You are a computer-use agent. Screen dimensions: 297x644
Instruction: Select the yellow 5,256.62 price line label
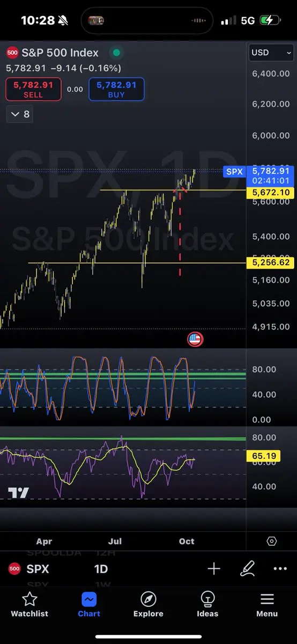(x=270, y=263)
